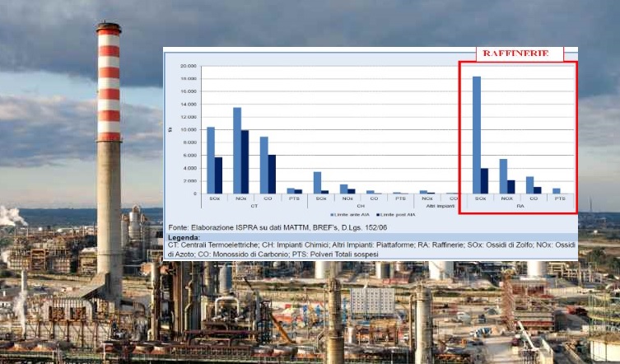Click the 'RA' category axis label
The image size is (620, 364).
pos(520,206)
